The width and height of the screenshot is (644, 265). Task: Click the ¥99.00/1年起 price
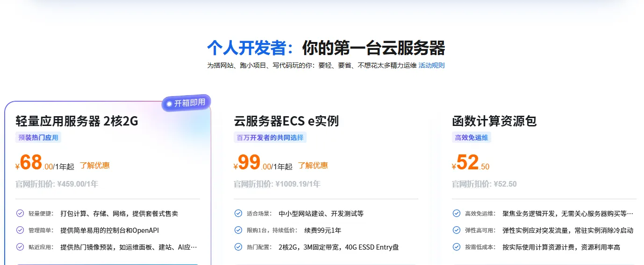[263, 163]
